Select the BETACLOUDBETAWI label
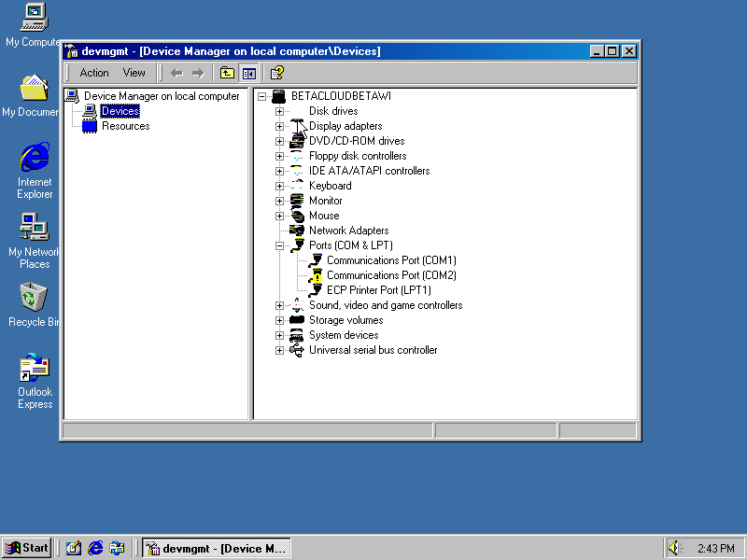Image resolution: width=747 pixels, height=560 pixels. (x=341, y=96)
